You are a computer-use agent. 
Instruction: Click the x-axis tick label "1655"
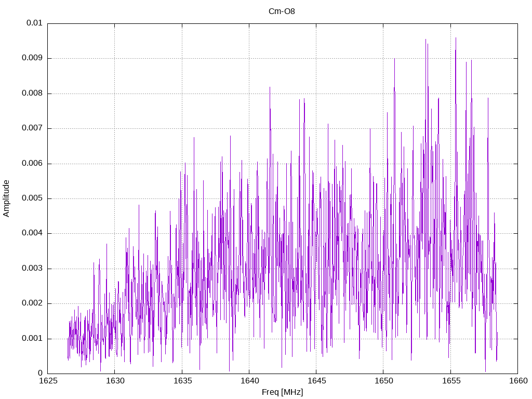point(451,381)
